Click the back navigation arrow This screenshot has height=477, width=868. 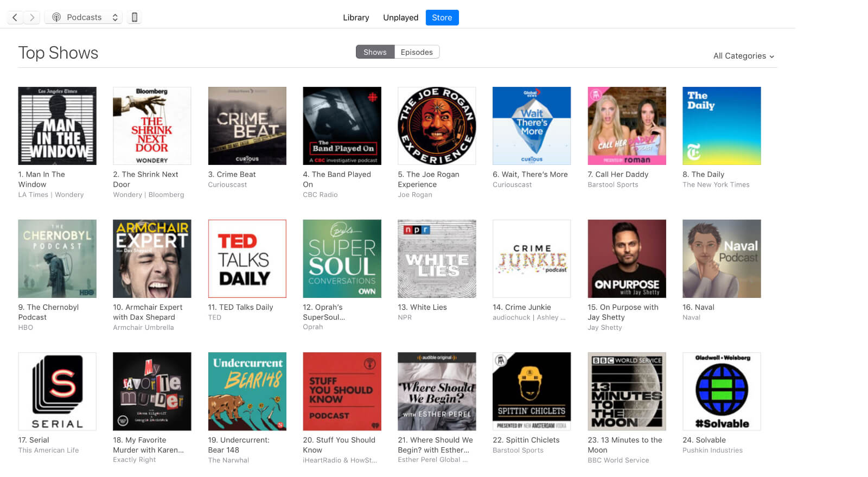(x=15, y=17)
